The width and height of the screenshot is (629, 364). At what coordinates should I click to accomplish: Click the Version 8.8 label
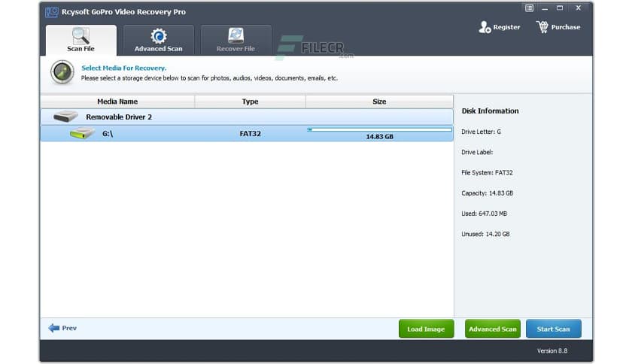click(552, 350)
